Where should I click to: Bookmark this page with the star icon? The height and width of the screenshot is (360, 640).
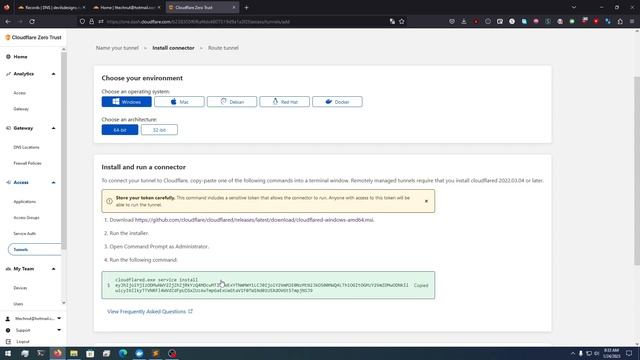(402, 22)
